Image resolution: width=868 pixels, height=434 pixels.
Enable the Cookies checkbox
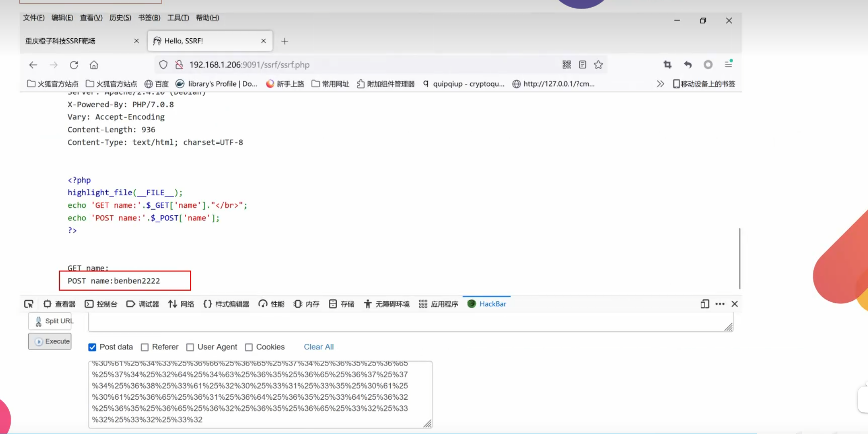pyautogui.click(x=249, y=347)
